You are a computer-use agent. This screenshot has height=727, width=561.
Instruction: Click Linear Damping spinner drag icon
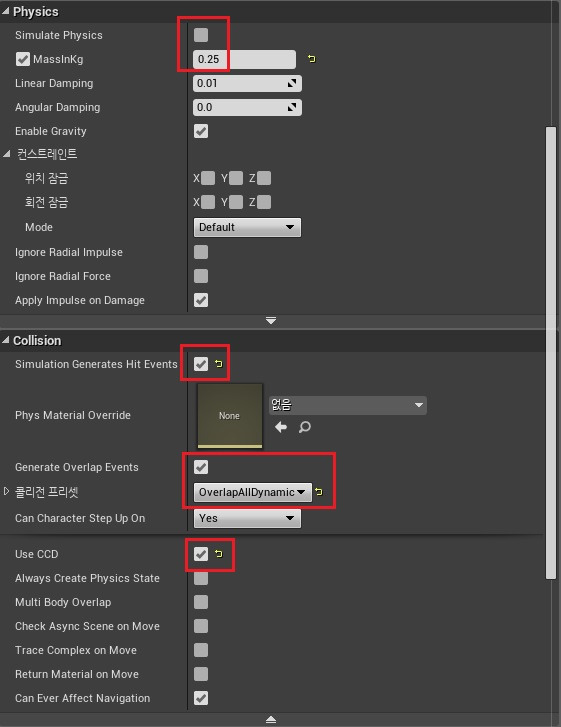[292, 83]
